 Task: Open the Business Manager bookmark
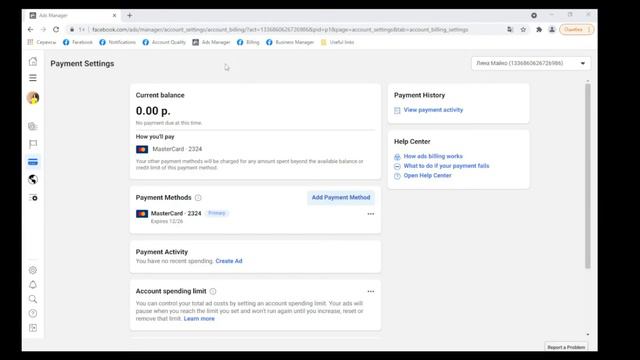(x=290, y=42)
